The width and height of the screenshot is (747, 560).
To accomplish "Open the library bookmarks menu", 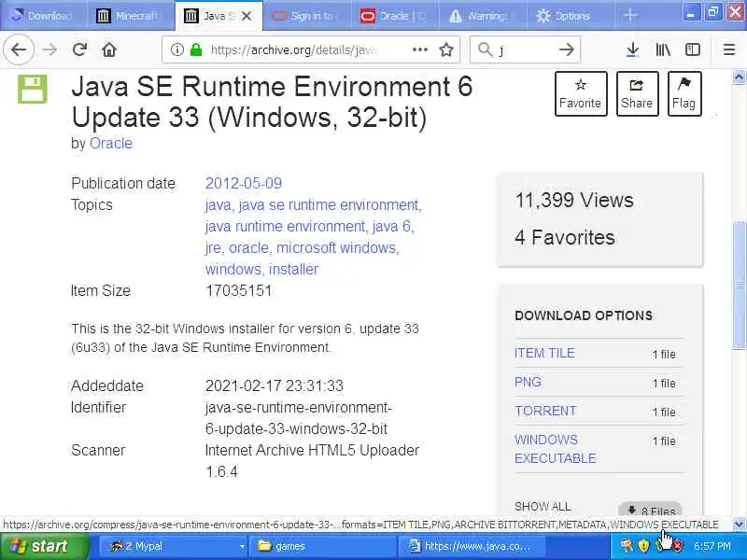I will pyautogui.click(x=663, y=49).
